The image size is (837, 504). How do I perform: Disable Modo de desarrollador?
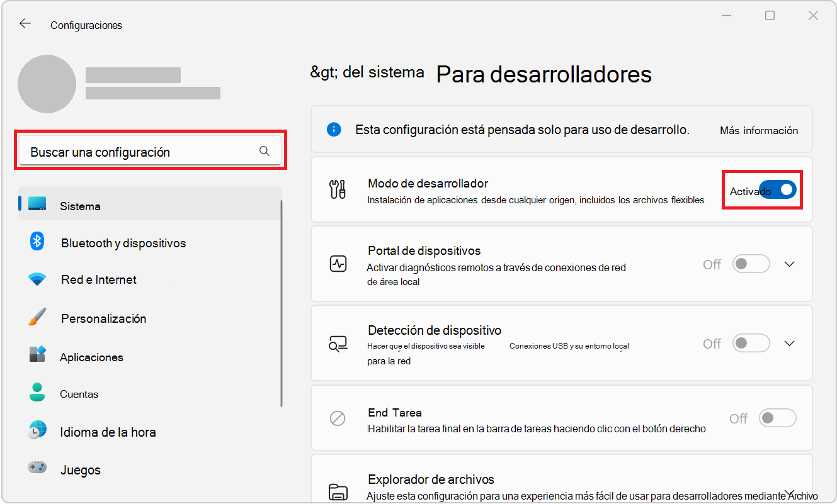tap(779, 189)
